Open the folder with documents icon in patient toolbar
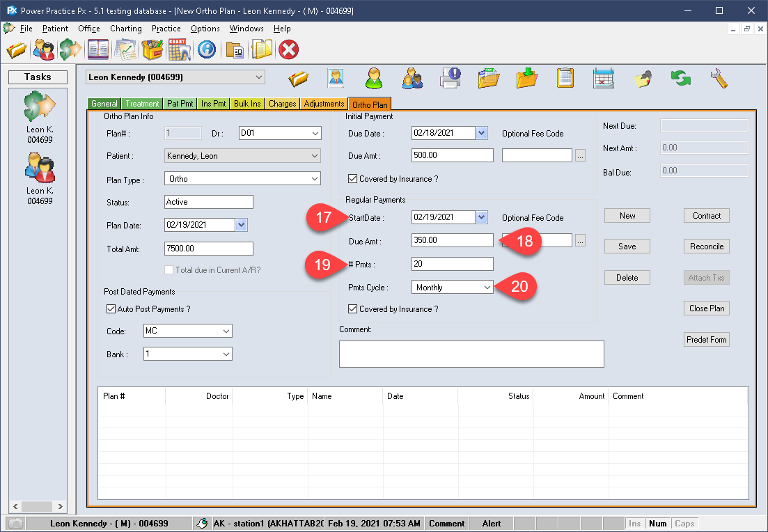768x532 pixels. pos(488,79)
